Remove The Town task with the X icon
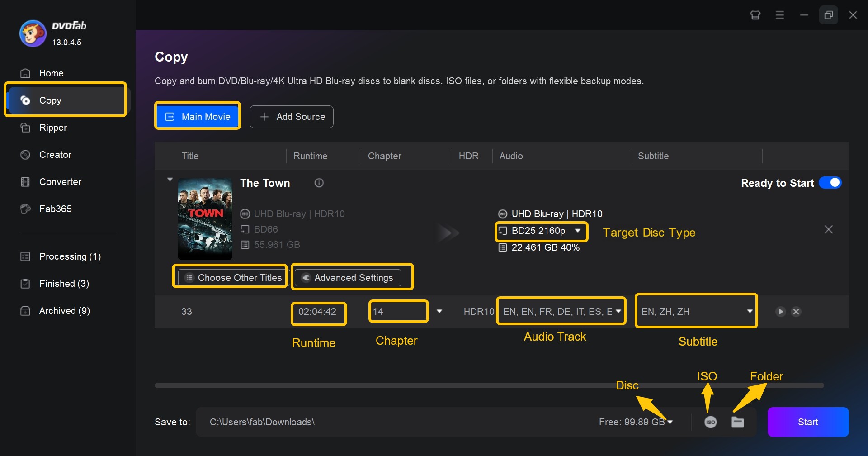Viewport: 868px width, 456px height. coord(829,229)
